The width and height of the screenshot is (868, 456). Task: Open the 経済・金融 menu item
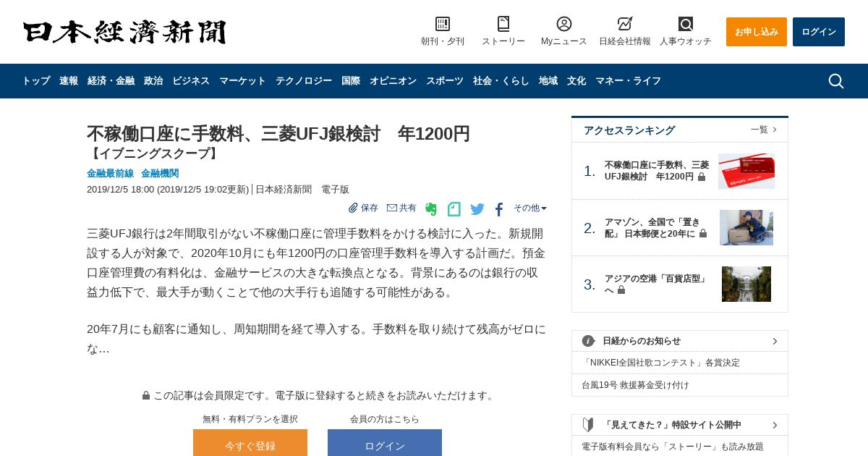pyautogui.click(x=111, y=81)
